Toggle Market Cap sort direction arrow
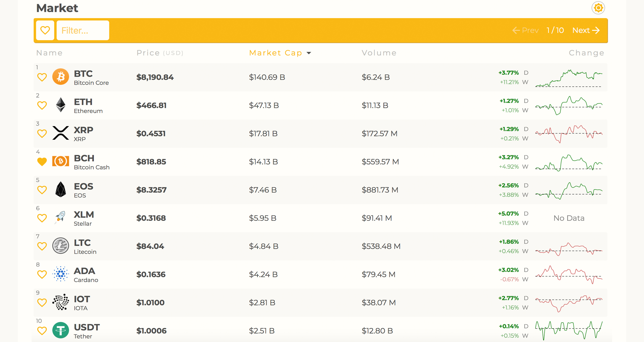This screenshot has height=342, width=644. [x=309, y=53]
